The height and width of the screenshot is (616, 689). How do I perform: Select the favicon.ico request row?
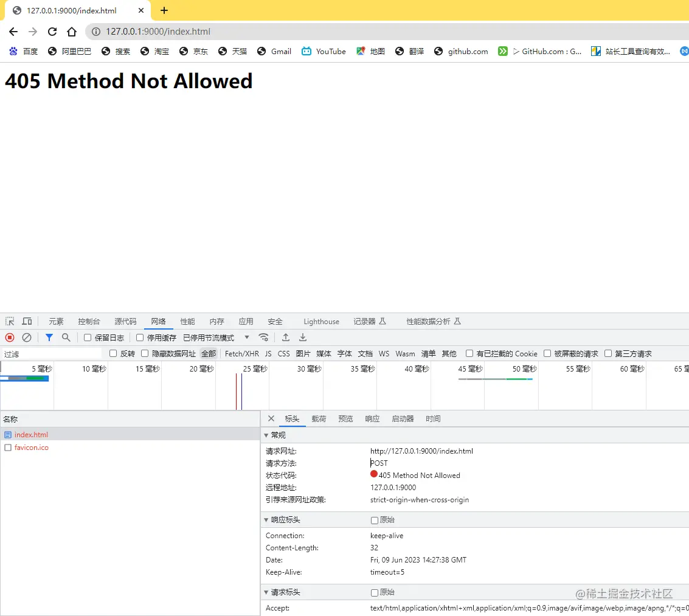click(x=130, y=448)
